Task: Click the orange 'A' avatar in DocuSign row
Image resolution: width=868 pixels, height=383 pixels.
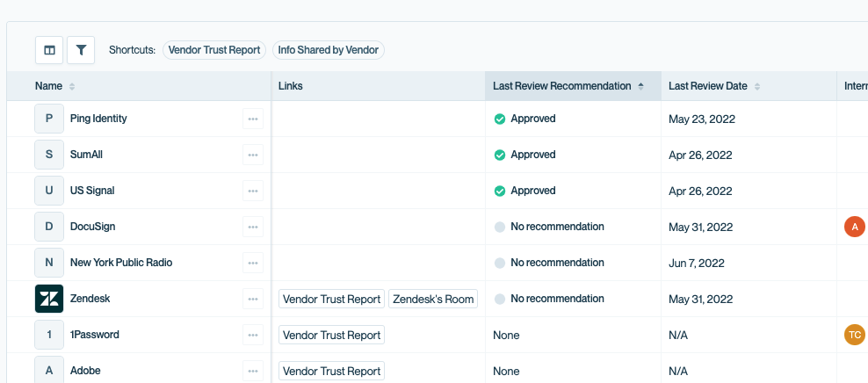Action: [854, 227]
